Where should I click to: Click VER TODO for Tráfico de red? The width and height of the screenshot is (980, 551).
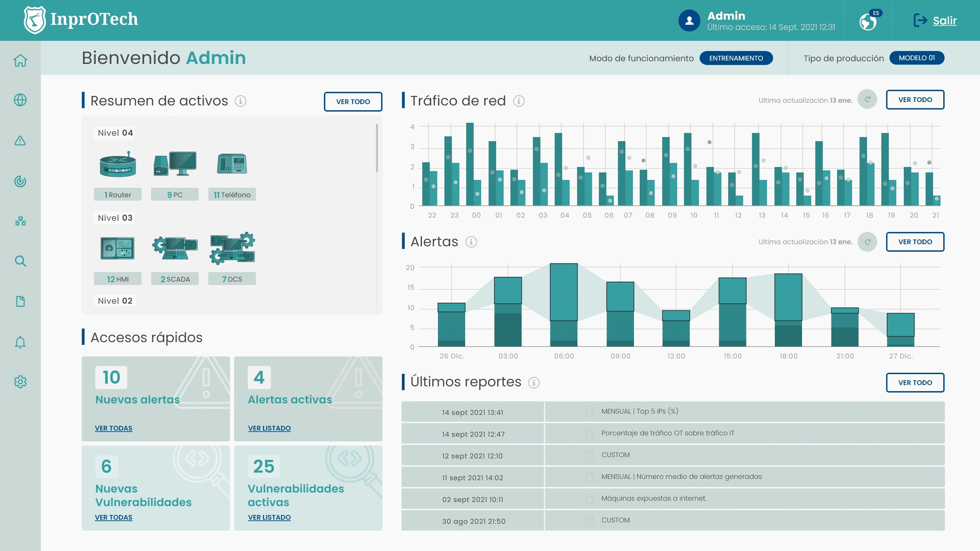(x=915, y=99)
